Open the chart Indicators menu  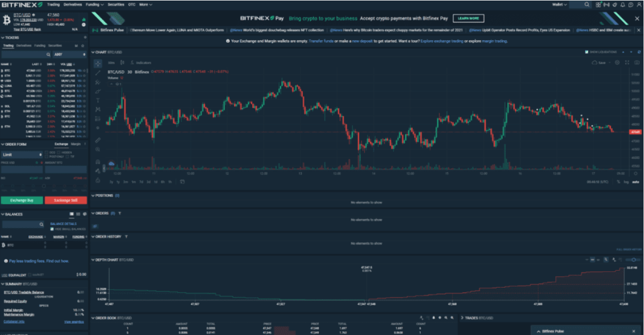(x=141, y=63)
